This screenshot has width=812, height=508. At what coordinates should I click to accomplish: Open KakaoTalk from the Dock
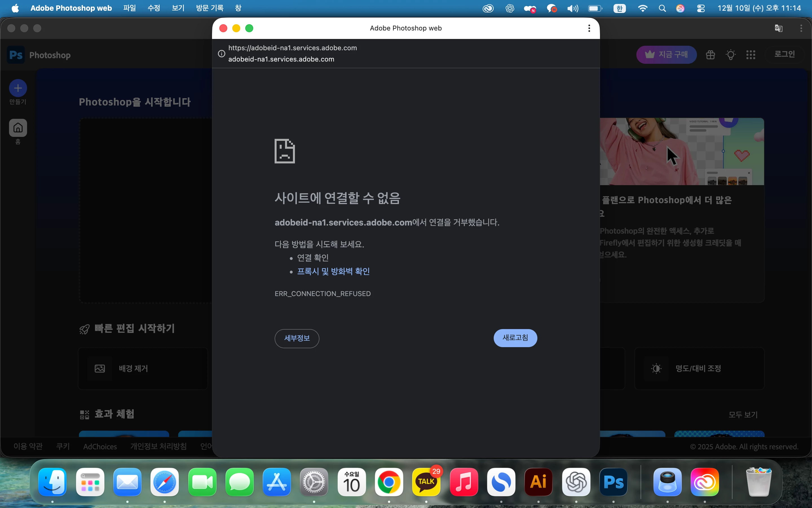tap(426, 482)
